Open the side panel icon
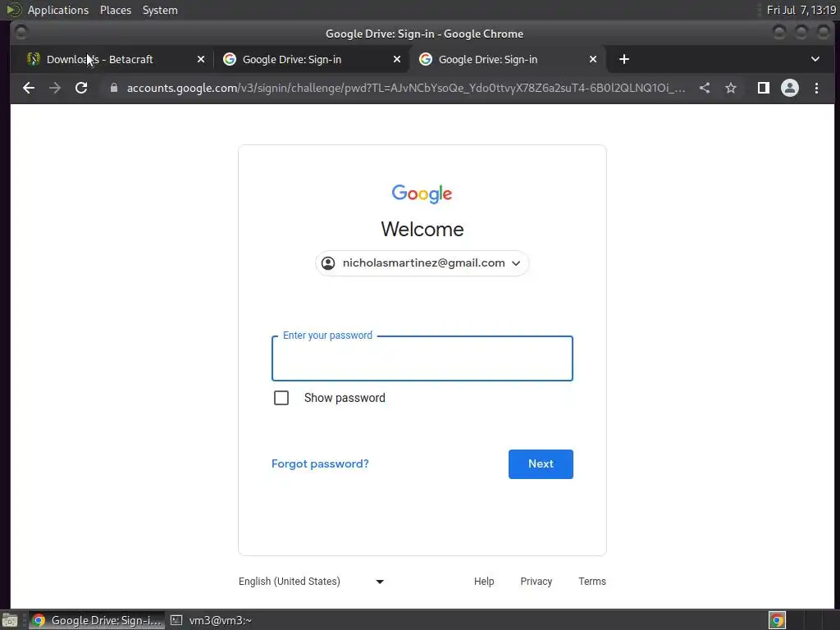 point(764,88)
